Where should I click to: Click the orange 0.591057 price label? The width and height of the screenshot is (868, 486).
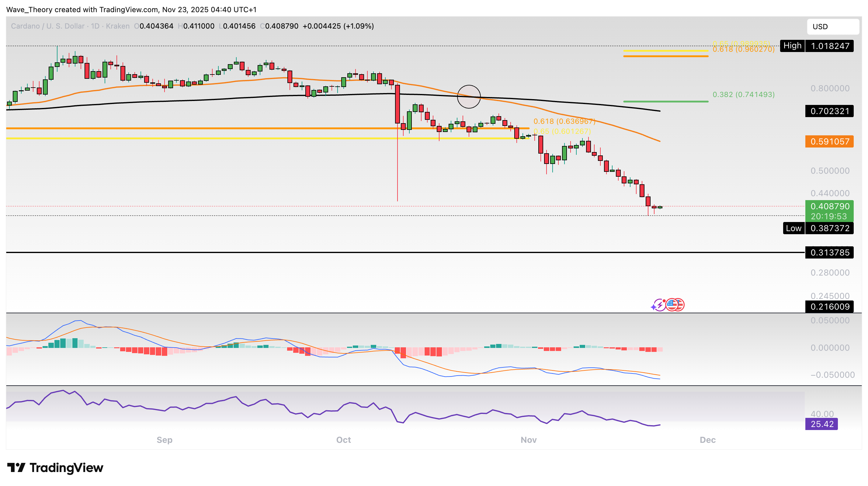point(829,141)
